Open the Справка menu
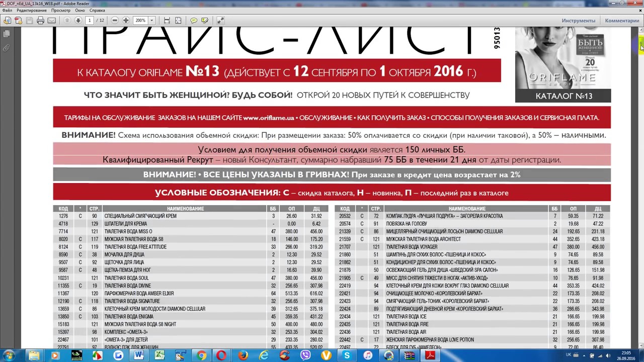This screenshot has height=362, width=644. 97,10
